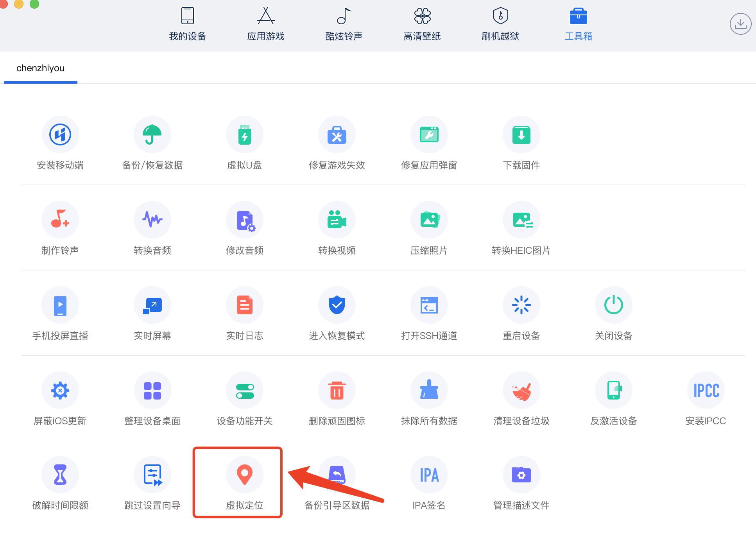The height and width of the screenshot is (534, 756).
Task: Click 删除顽固图标 trash icon
Action: tap(337, 390)
